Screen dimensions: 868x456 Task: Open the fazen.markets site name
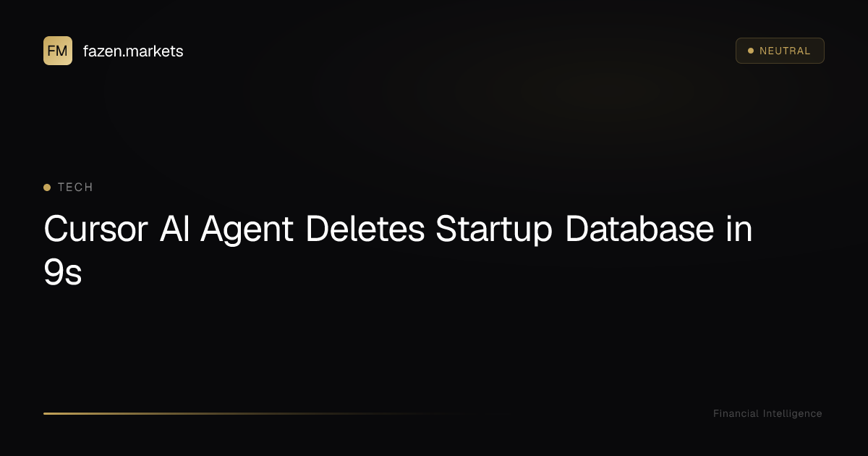pos(133,51)
